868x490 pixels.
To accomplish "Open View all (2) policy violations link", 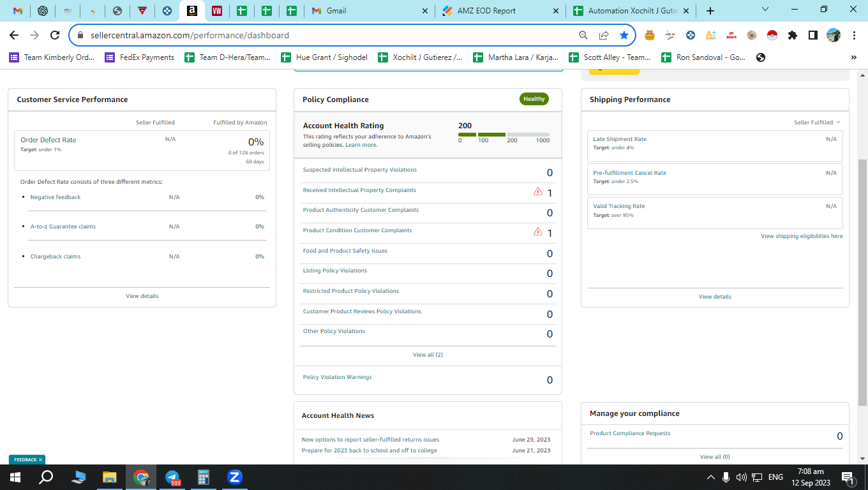I will [x=428, y=355].
